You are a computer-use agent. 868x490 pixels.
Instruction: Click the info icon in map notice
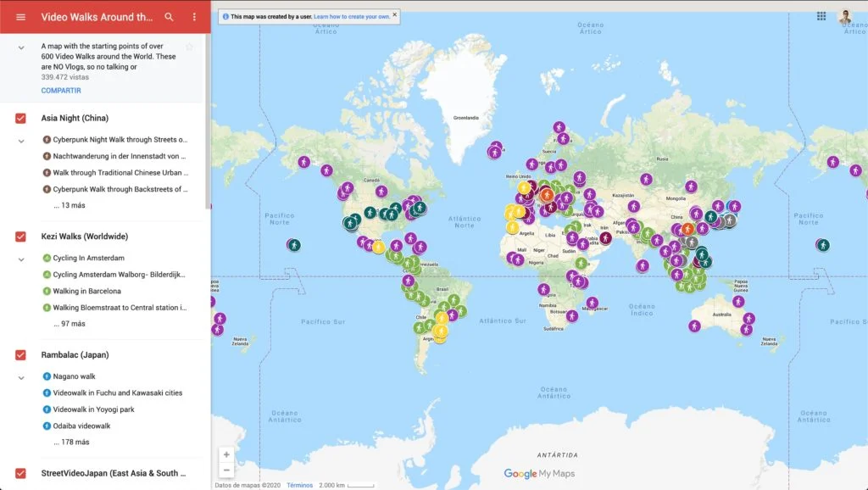coord(225,17)
